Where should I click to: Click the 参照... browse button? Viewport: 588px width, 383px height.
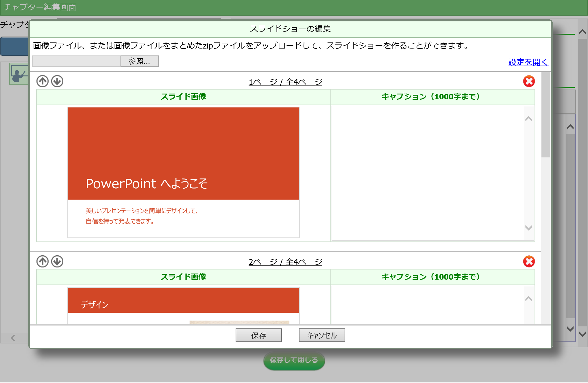pyautogui.click(x=139, y=61)
